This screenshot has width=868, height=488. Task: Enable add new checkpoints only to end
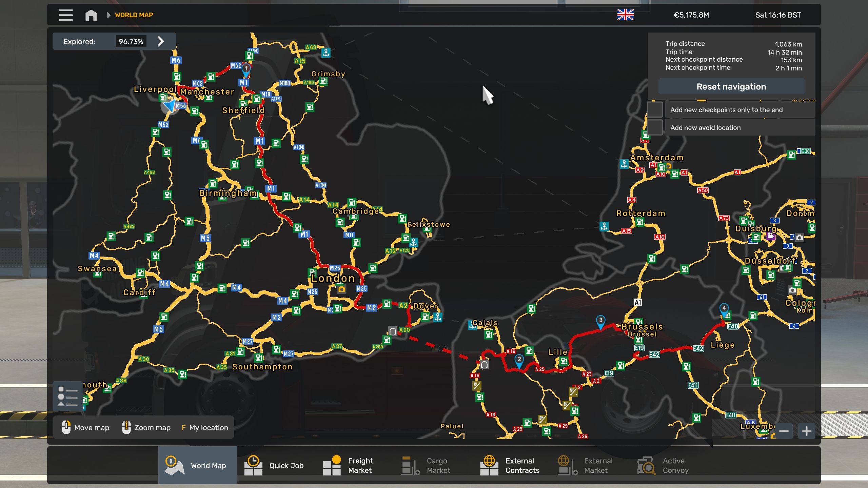pos(655,110)
